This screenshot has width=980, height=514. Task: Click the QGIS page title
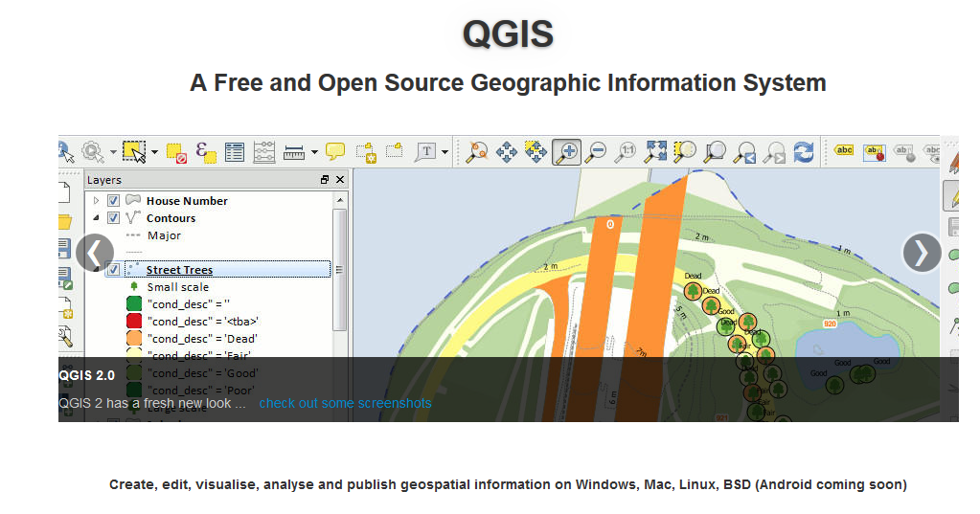[x=508, y=34]
